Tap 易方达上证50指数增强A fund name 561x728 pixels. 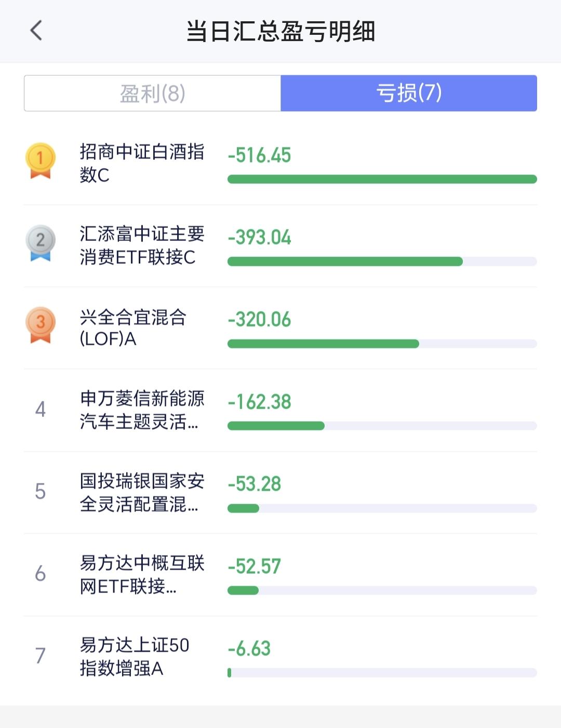134,656
